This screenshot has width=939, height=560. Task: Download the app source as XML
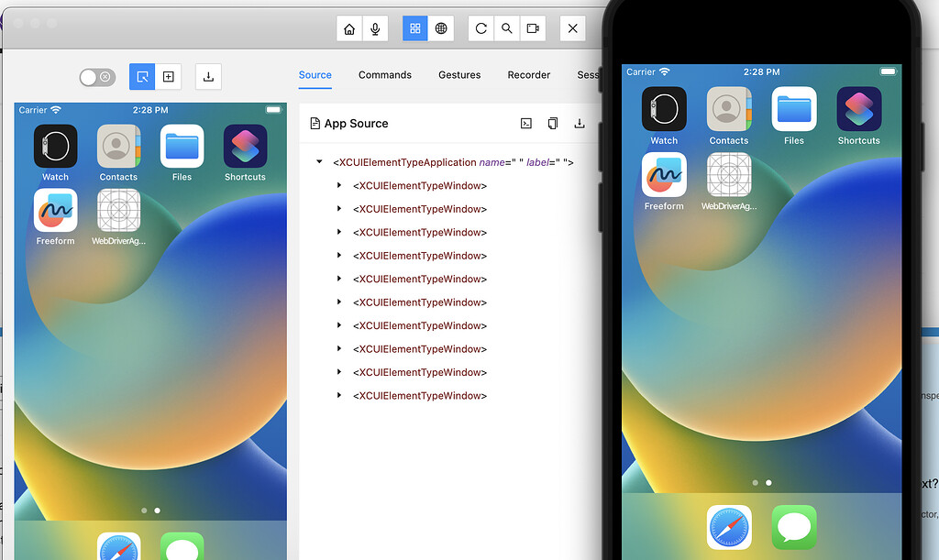[580, 124]
